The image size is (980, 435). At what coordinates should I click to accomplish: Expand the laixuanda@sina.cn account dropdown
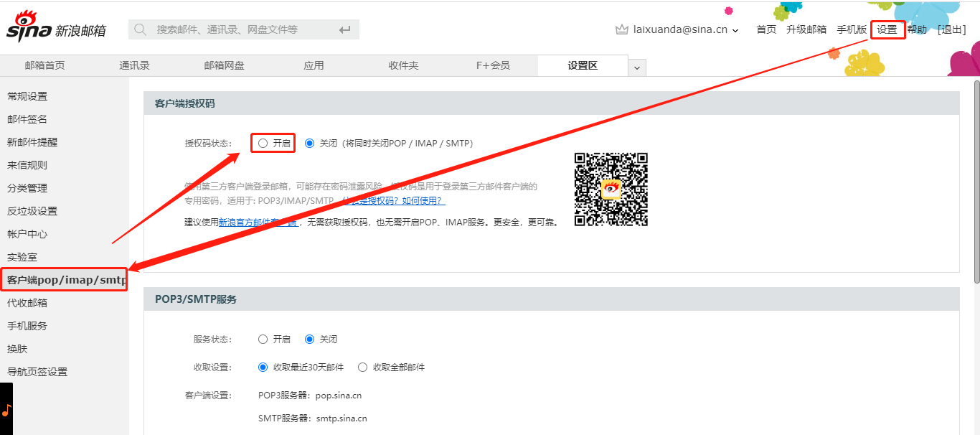coord(735,30)
